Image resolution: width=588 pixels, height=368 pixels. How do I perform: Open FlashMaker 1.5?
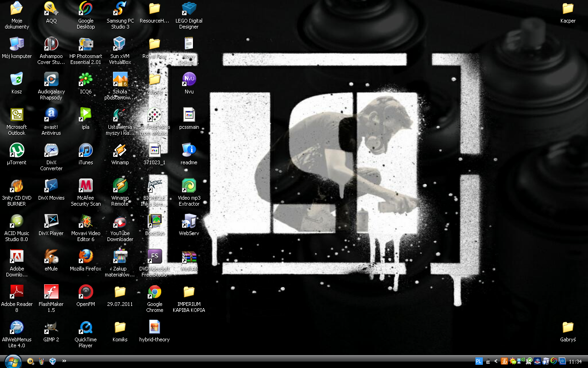click(x=51, y=299)
